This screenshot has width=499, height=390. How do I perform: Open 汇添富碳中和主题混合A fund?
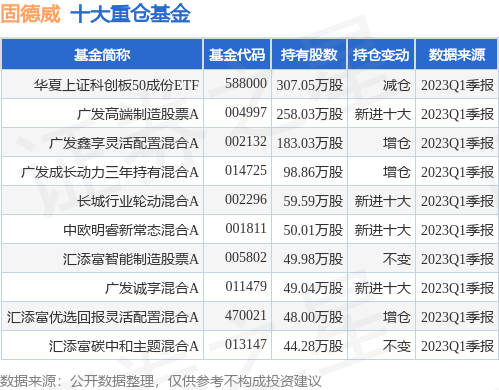coord(124,346)
